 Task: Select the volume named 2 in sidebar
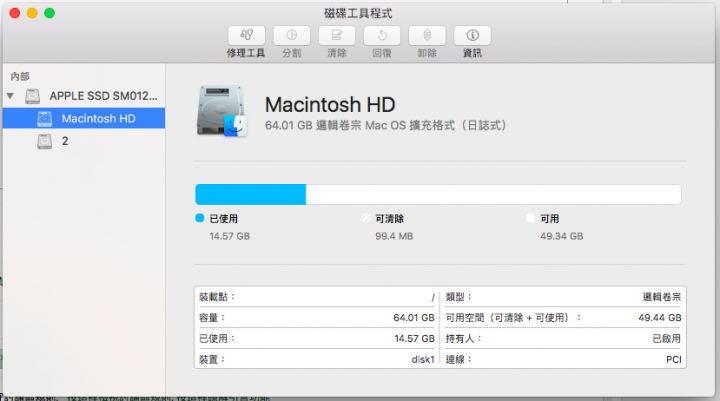(x=84, y=141)
